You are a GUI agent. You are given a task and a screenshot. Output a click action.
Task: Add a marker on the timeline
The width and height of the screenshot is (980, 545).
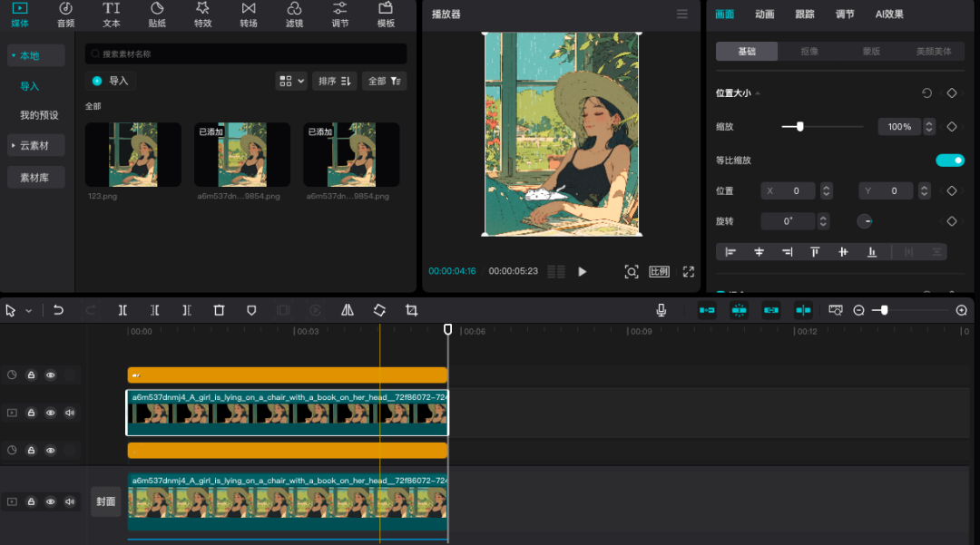[251, 310]
